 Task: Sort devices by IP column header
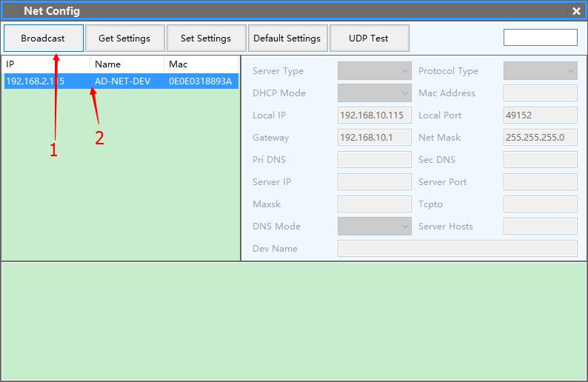click(46, 64)
